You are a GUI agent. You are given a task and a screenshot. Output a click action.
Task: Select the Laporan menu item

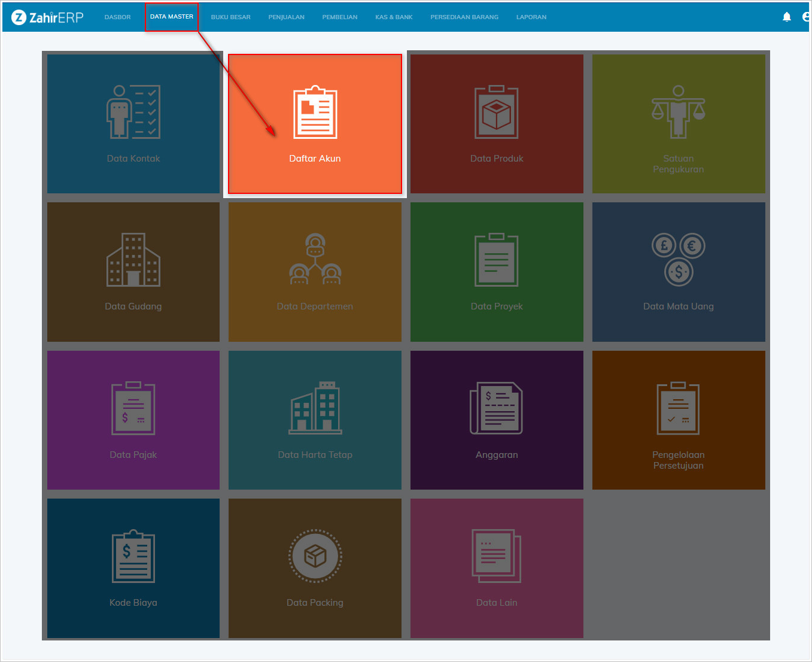pyautogui.click(x=531, y=17)
